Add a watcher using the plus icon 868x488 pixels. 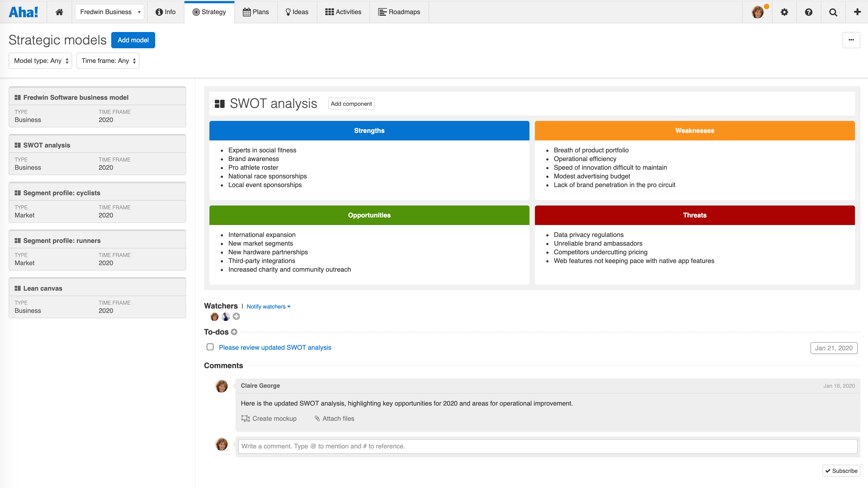236,316
